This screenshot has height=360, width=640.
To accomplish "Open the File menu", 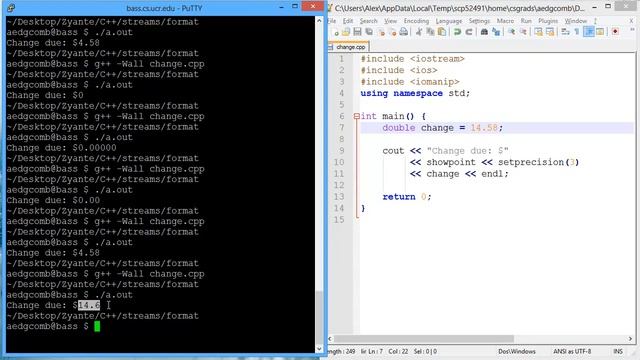I will (x=331, y=21).
